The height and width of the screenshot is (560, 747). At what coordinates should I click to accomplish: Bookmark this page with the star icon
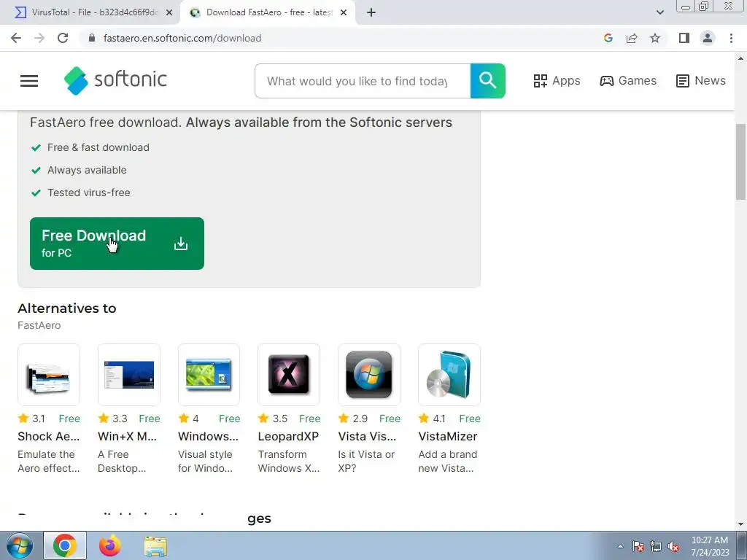pyautogui.click(x=655, y=38)
